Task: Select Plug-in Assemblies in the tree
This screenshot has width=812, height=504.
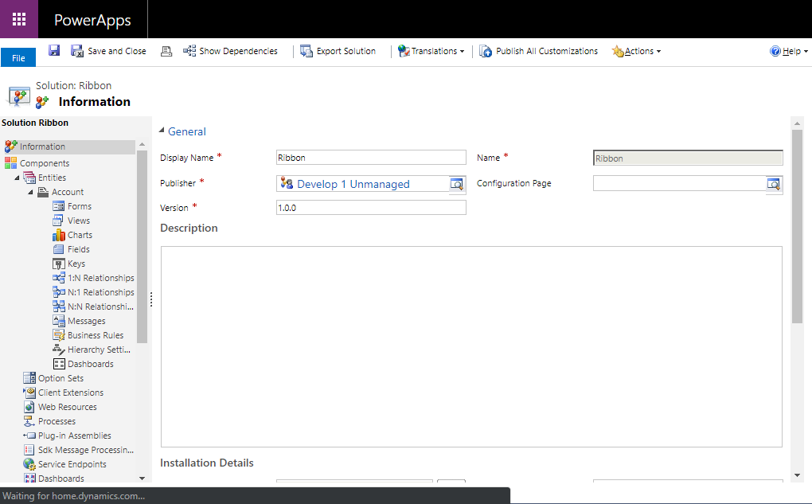Action: (x=75, y=436)
